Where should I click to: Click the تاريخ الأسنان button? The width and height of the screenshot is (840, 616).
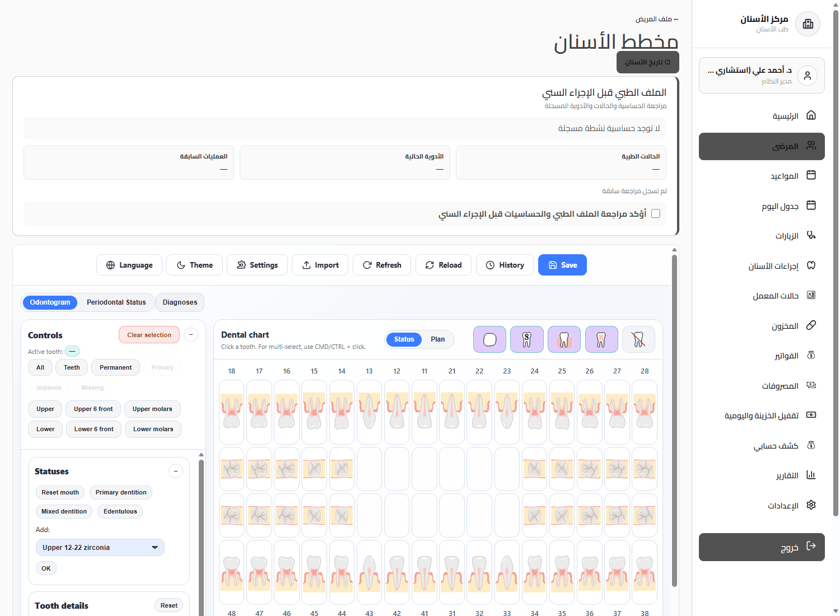[x=648, y=62]
